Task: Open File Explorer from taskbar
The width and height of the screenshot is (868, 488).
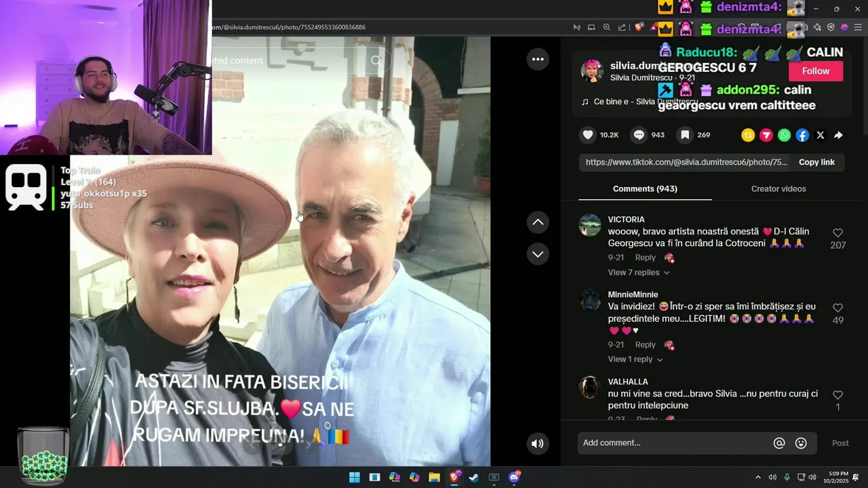Action: (434, 477)
